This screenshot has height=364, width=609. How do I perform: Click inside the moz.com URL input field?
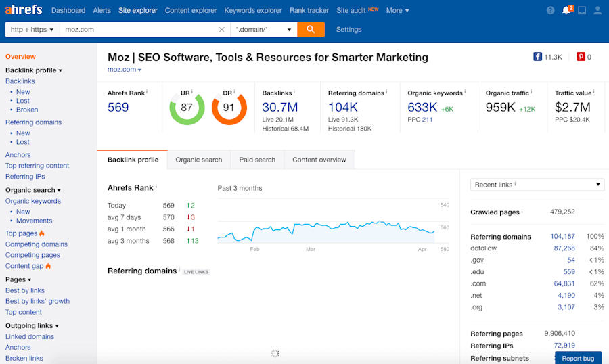tap(135, 30)
